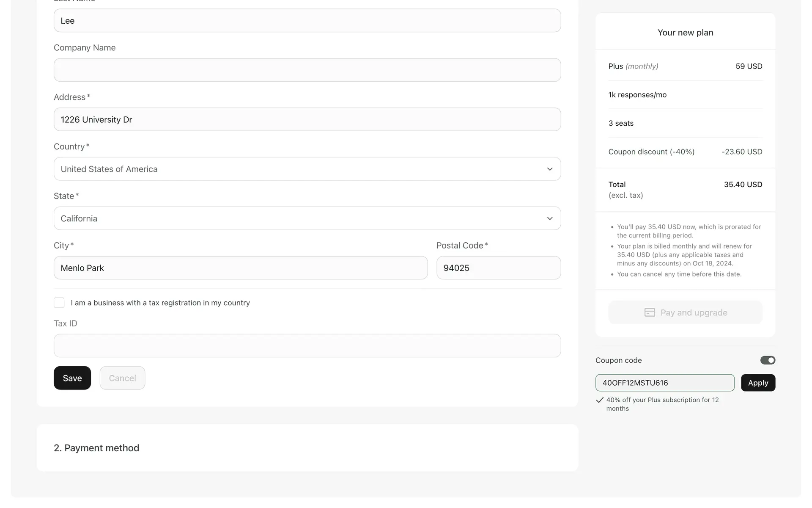Click the City field showing Menlo Park
The width and height of the screenshot is (812, 508).
pyautogui.click(x=240, y=268)
